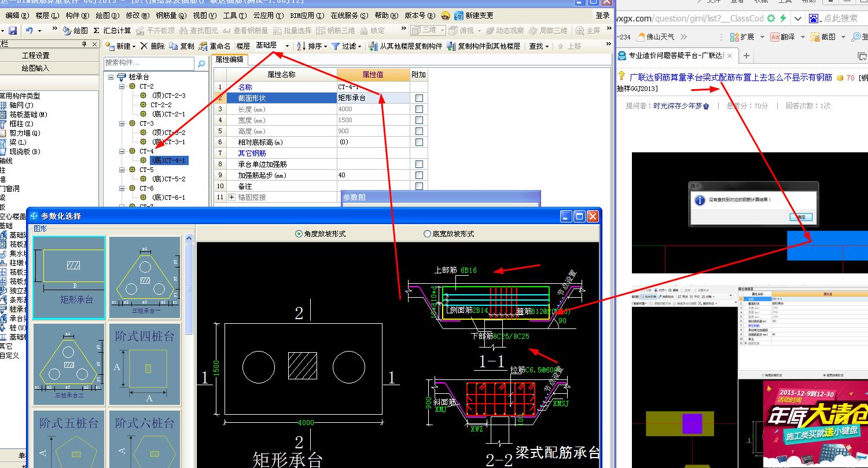Image resolution: width=868 pixels, height=468 pixels.
Task: Click 新建变更 icon in menu bar
Action: pyautogui.click(x=459, y=15)
